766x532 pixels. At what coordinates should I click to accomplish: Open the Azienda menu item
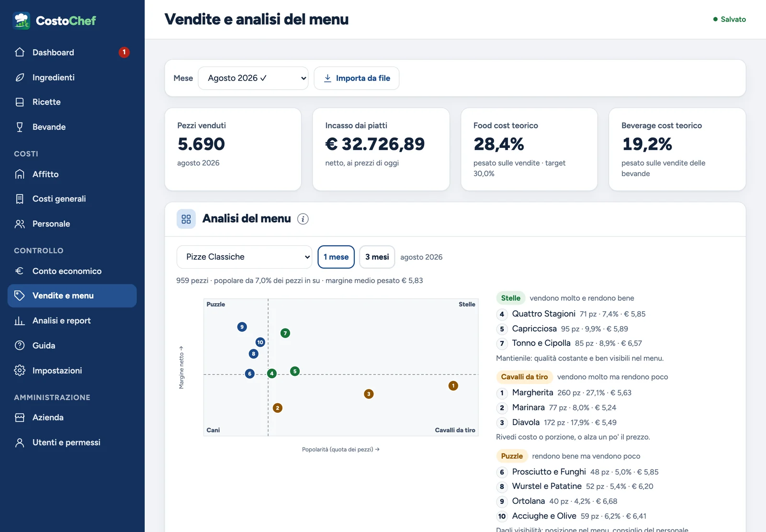[x=72, y=418]
